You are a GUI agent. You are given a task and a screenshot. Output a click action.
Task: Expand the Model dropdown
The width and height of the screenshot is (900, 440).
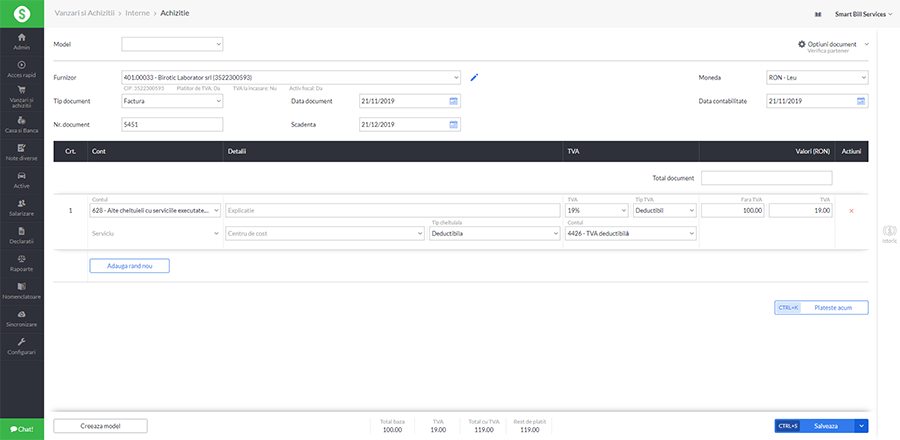click(172, 44)
